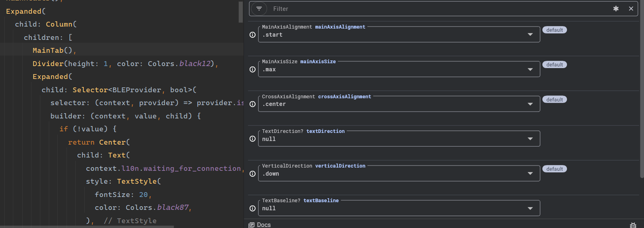Screen dimensions: 644x228
Task: Expand the mainAxisAlignment .start dropdown
Action: pyautogui.click(x=399, y=35)
